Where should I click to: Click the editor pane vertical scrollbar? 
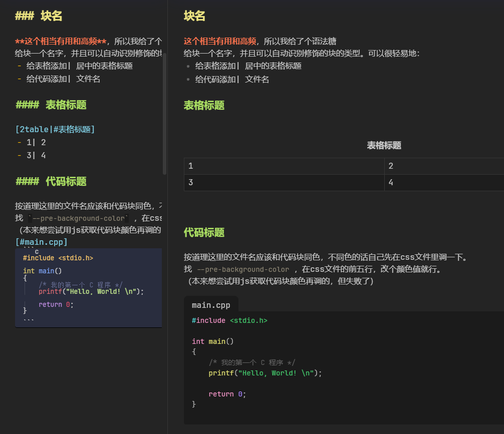tap(164, 114)
